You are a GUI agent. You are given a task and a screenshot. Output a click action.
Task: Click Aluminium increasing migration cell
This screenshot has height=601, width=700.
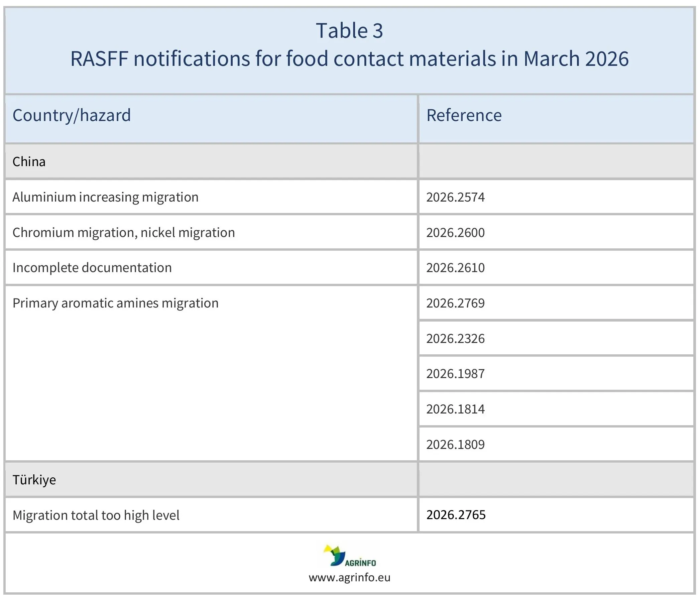(x=212, y=197)
